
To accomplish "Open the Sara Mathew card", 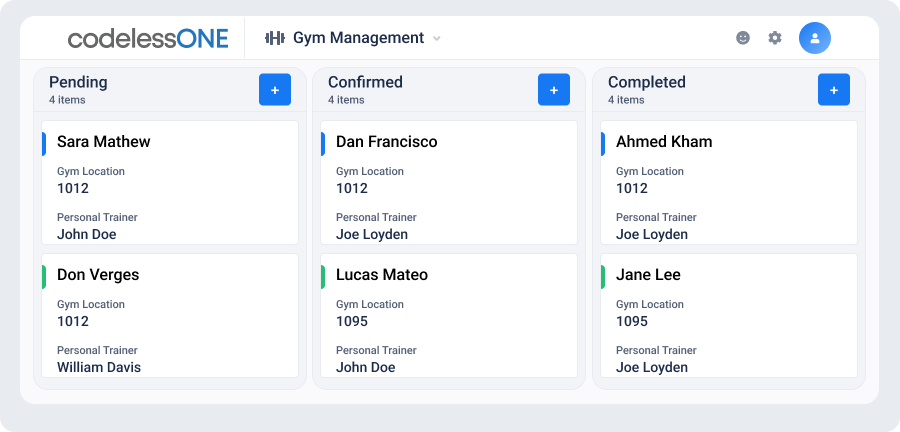I will tap(170, 182).
